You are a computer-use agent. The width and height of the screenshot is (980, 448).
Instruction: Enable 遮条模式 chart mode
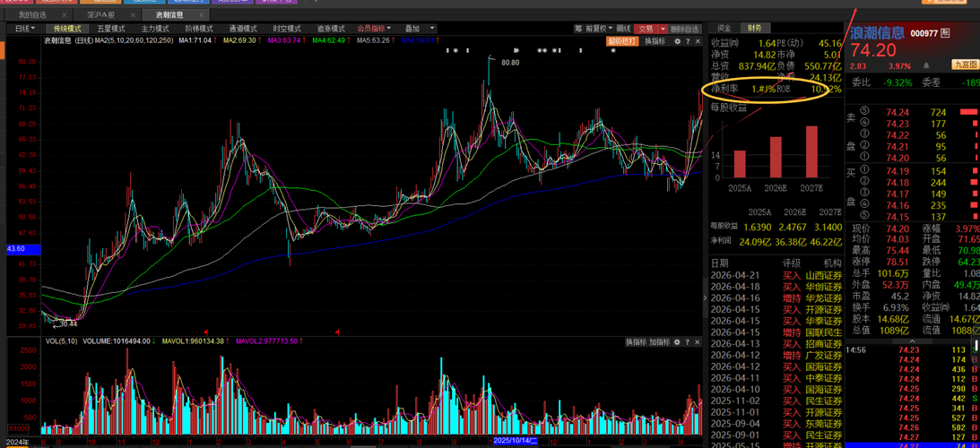pos(331,28)
